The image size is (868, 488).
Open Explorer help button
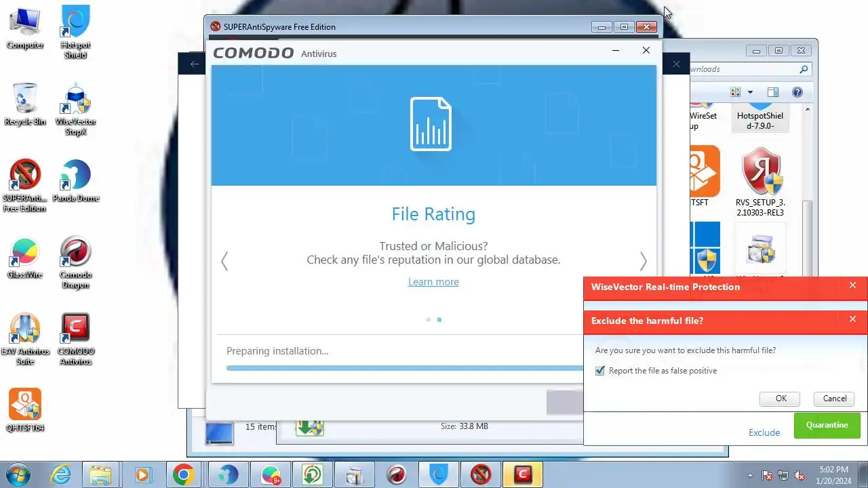tap(797, 92)
